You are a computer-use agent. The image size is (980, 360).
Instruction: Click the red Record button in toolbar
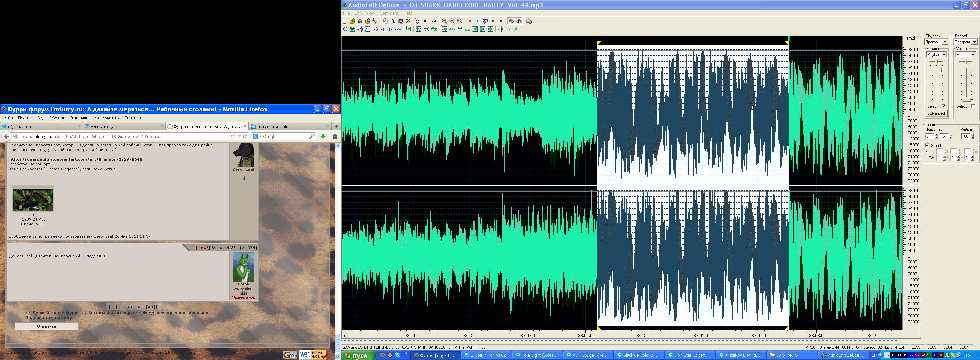click(469, 21)
